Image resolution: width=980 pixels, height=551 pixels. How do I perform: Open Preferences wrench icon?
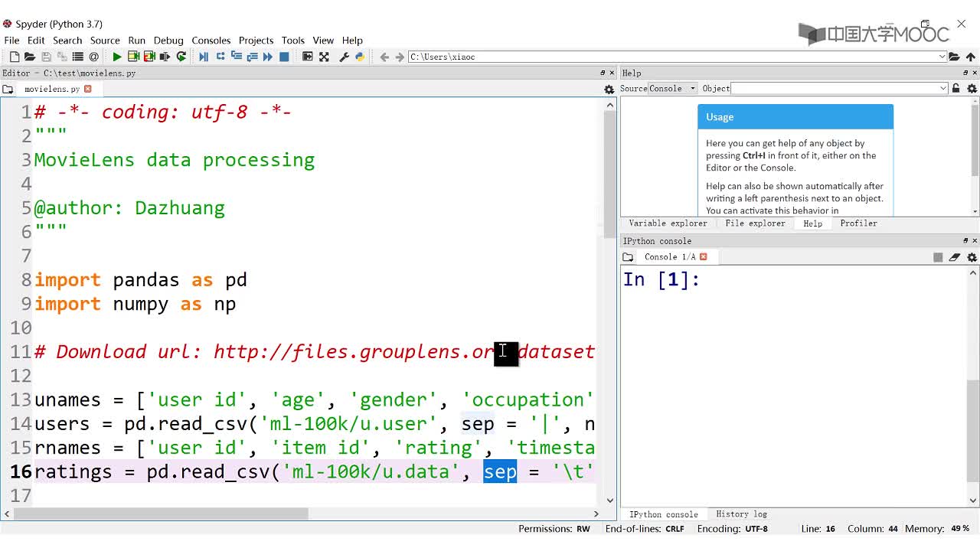click(344, 57)
